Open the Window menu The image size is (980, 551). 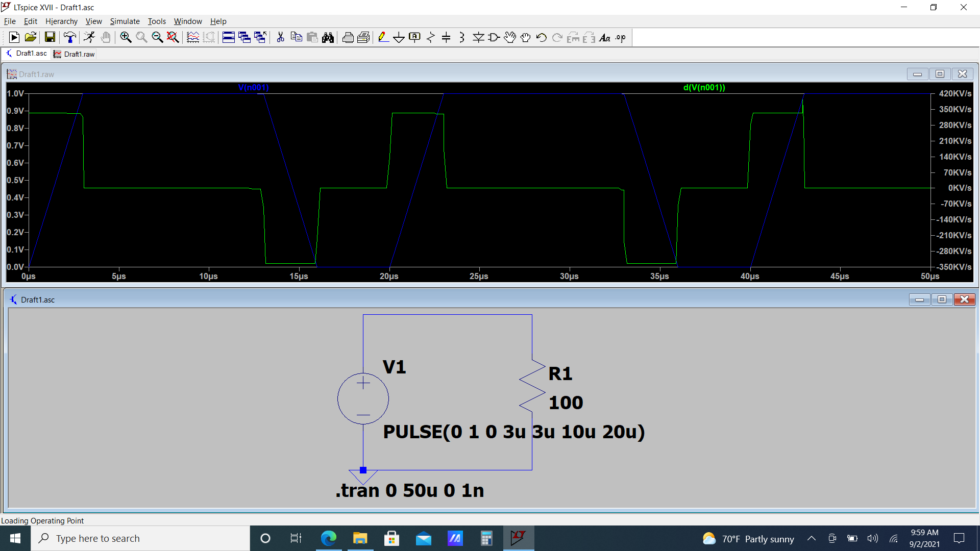(188, 21)
